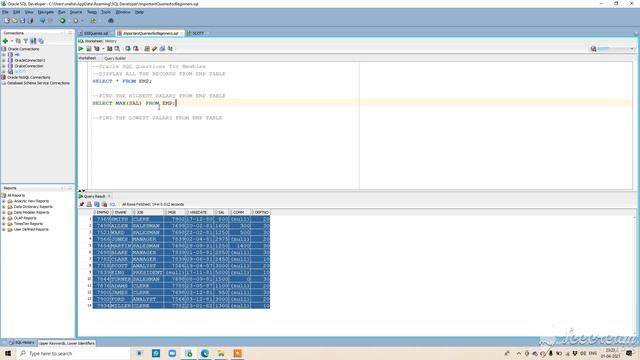Click green plus New Connection icon
This screenshot has height=360, width=640.
5,41
